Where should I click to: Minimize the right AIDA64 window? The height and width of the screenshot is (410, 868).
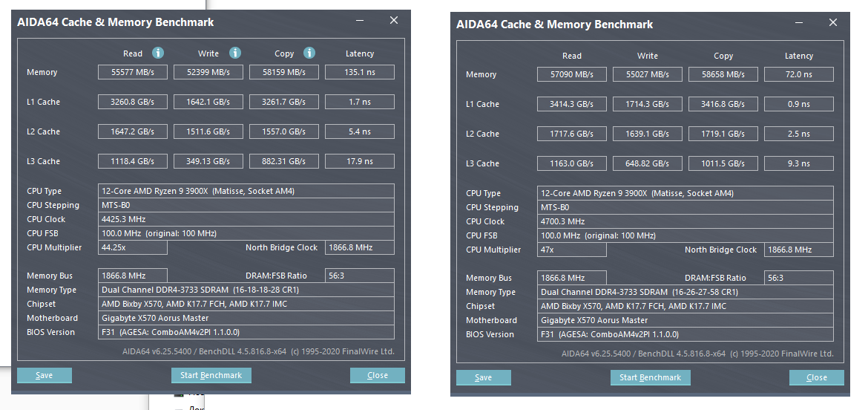(799, 23)
